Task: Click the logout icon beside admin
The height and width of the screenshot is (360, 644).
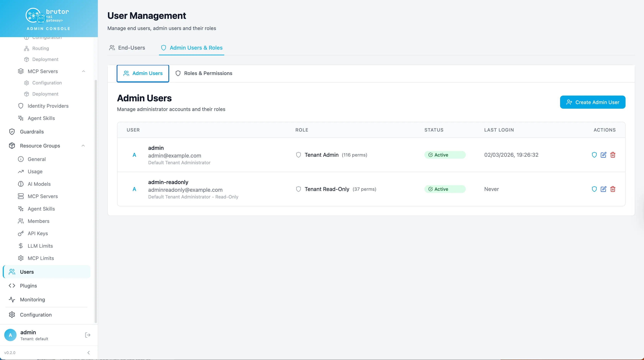Action: (88, 335)
